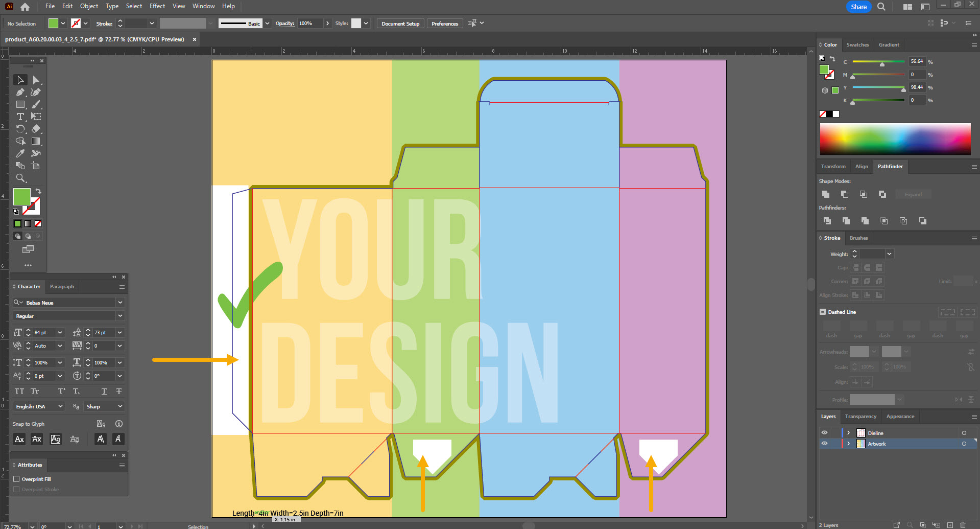Screen dimensions: 980x529
Task: Switch to the Swatches tab
Action: point(857,44)
